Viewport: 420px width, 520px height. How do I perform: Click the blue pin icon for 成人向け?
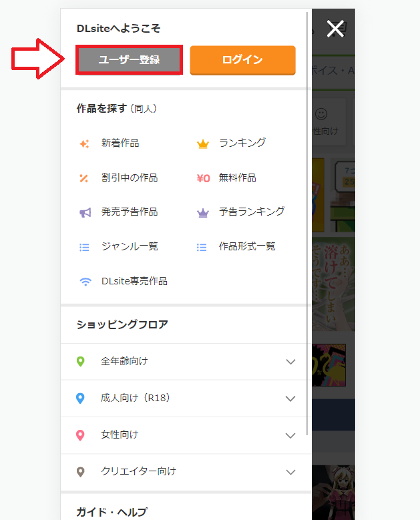pyautogui.click(x=80, y=399)
